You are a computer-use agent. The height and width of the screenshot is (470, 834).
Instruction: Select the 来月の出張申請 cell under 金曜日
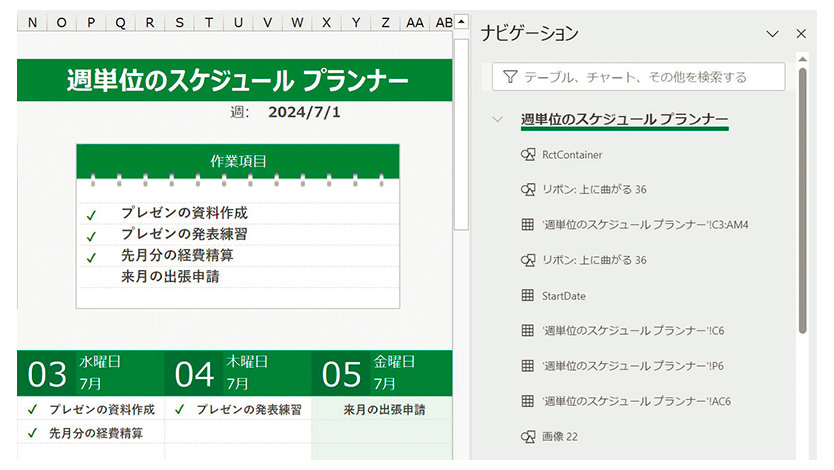pos(384,410)
